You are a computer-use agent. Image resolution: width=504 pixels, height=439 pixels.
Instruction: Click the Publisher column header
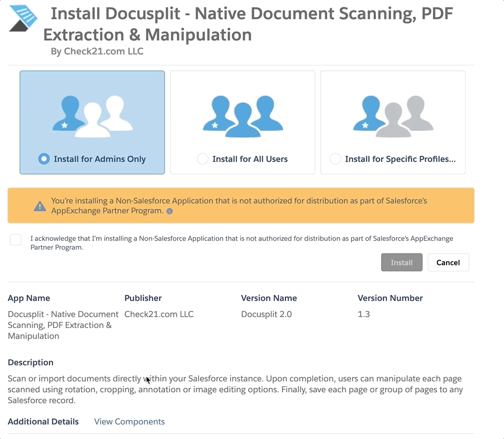click(x=143, y=298)
